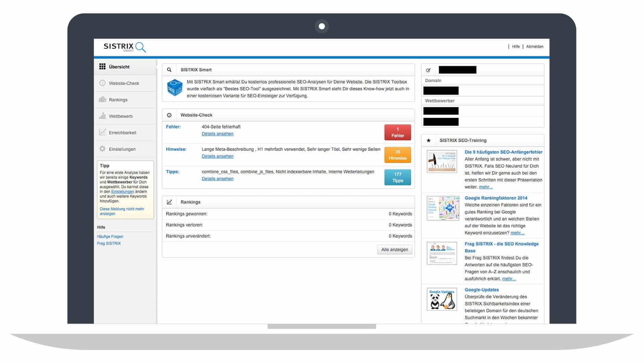Click the clock icon in Website-Check panel header

pyautogui.click(x=169, y=115)
